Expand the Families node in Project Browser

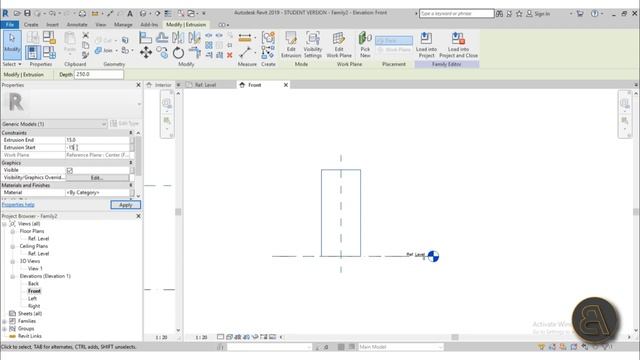(4, 321)
